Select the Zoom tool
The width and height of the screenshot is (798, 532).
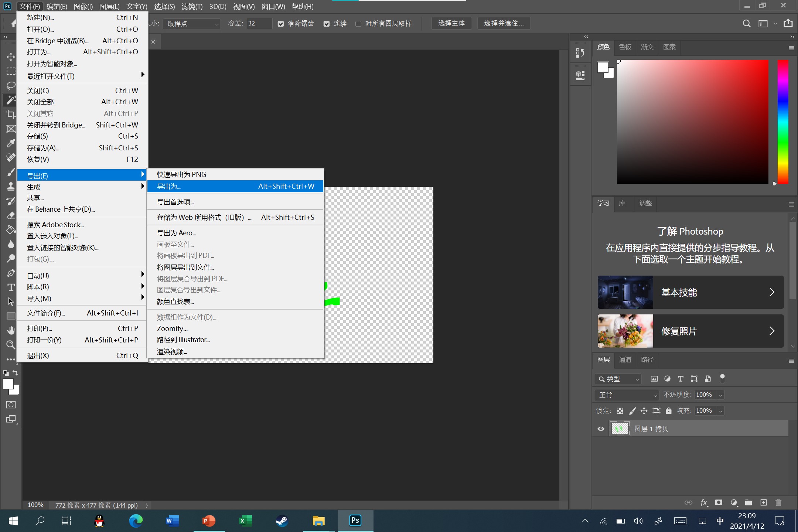[x=11, y=345]
